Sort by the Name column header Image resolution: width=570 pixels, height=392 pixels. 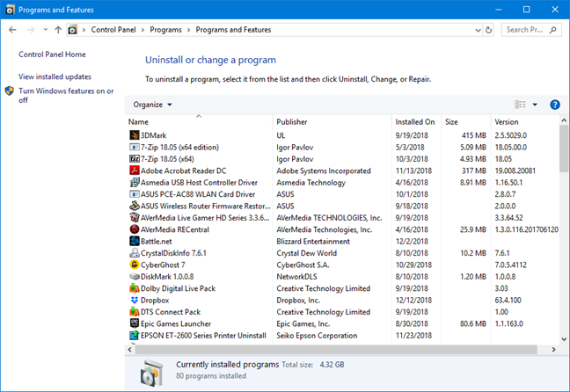pos(199,121)
